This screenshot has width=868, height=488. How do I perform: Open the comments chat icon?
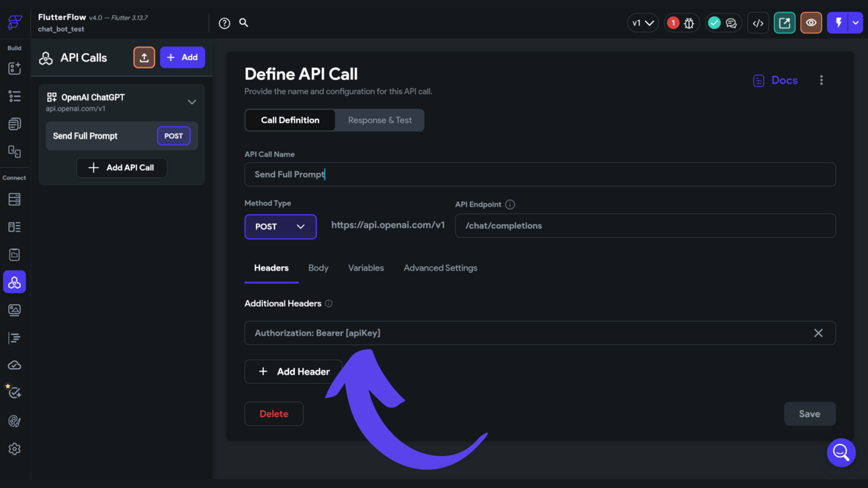[x=732, y=23]
